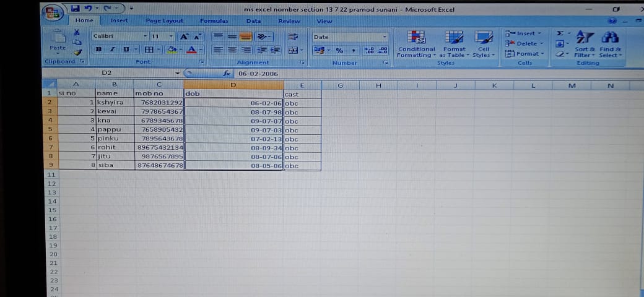Click the Find & Select binoculars
The image size is (644, 297).
[609, 43]
